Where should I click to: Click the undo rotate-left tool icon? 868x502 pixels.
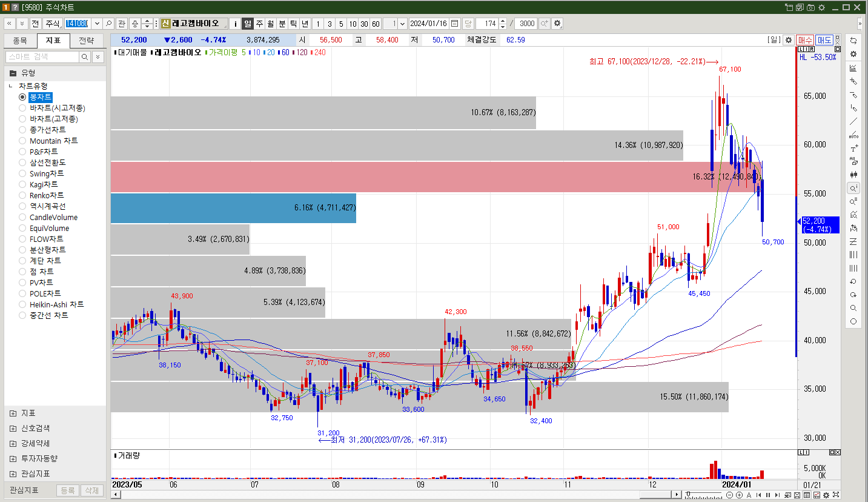(x=853, y=281)
